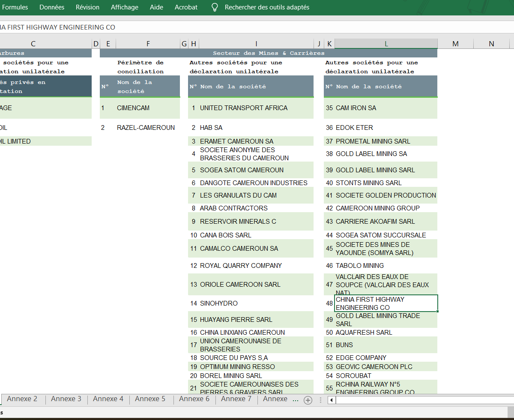Open the Aide tab
The height and width of the screenshot is (420, 514).
[156, 7]
